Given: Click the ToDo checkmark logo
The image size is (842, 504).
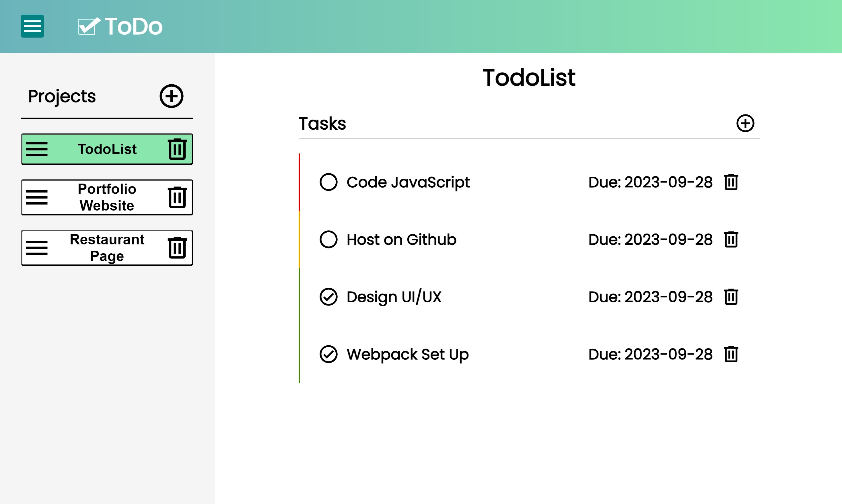Looking at the screenshot, I should pyautogui.click(x=89, y=26).
